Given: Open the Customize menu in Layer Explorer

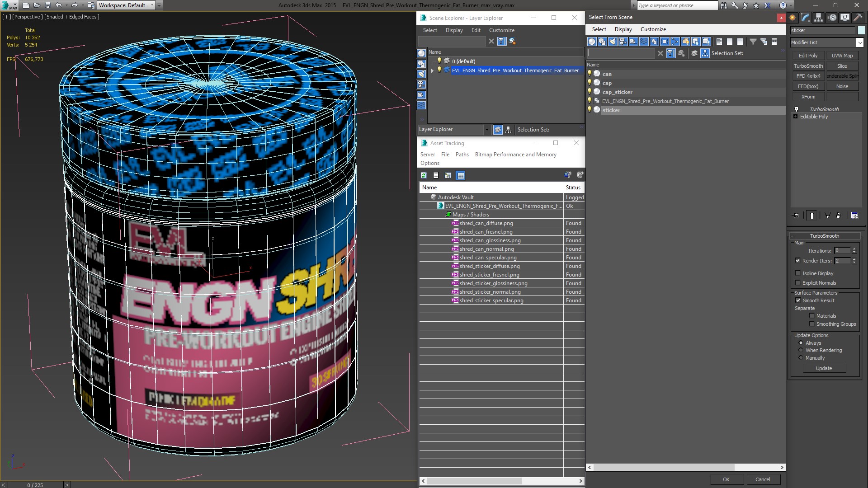Looking at the screenshot, I should (x=501, y=30).
